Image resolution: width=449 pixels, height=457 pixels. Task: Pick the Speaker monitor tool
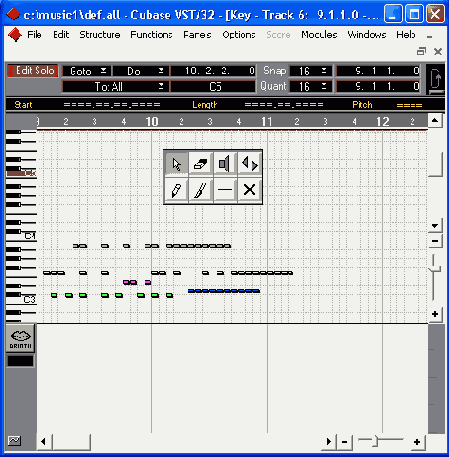[x=225, y=164]
